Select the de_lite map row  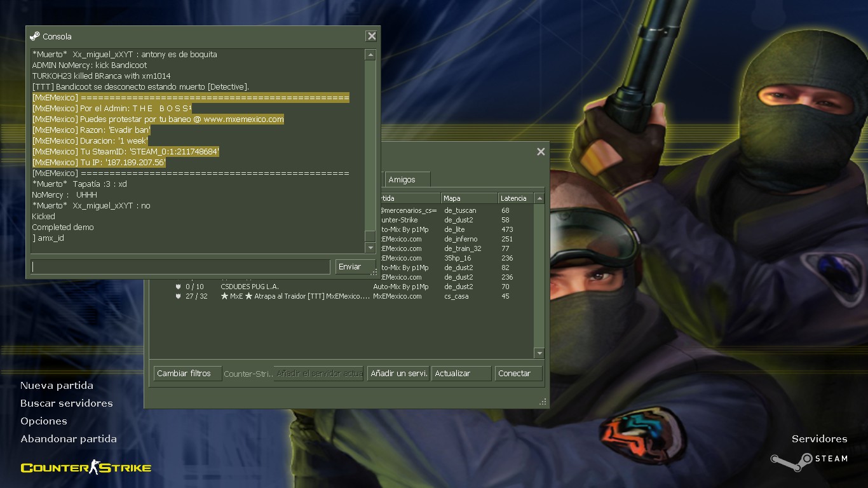click(454, 229)
